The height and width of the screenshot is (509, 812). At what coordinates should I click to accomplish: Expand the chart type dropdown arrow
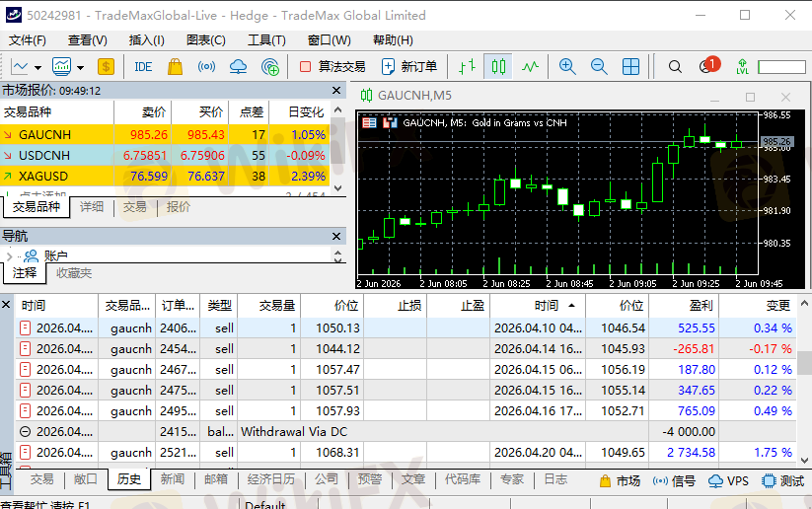click(x=37, y=67)
